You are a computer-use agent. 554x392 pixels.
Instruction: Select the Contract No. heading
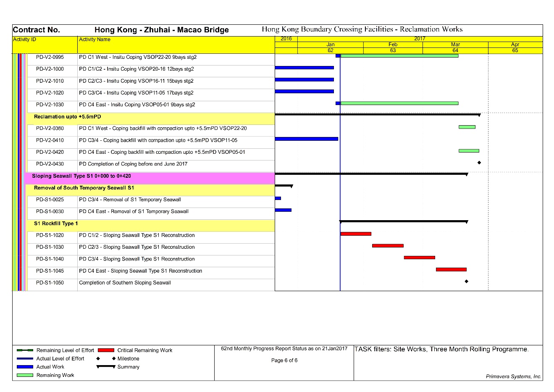tap(37, 30)
